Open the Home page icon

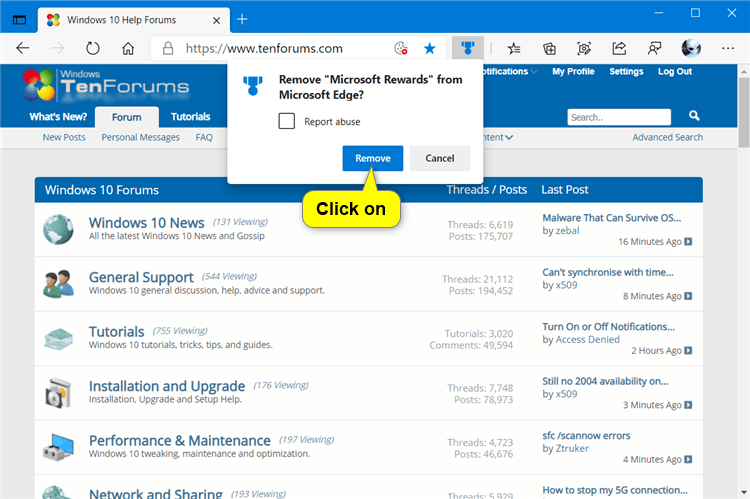(128, 48)
